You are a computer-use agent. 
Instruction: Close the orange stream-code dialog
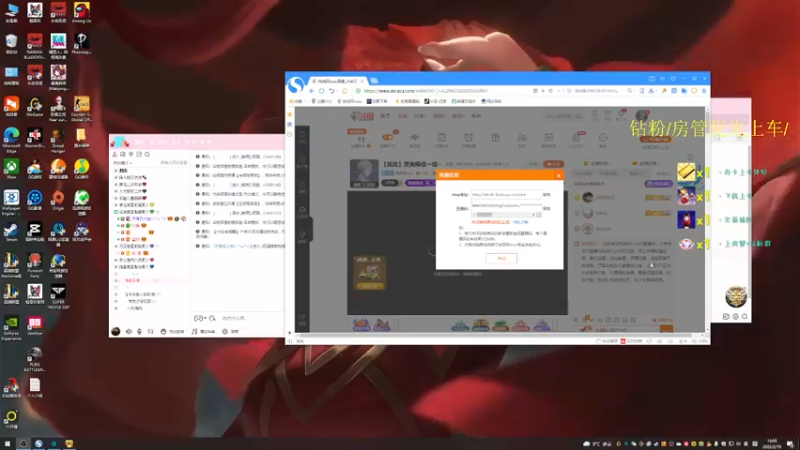click(559, 175)
